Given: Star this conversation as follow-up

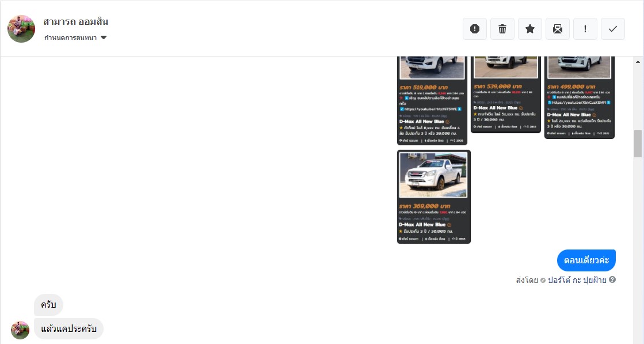Looking at the screenshot, I should [x=530, y=29].
